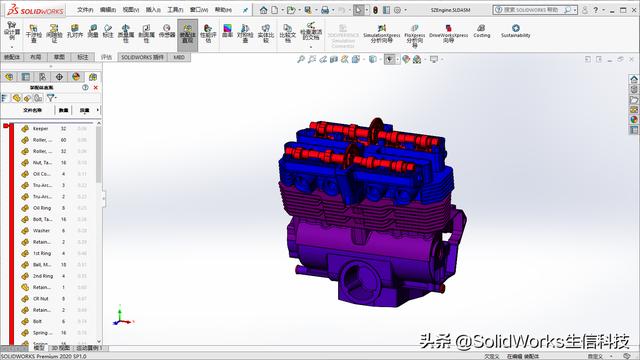Run 干涉检查 interference detection
The height and width of the screenshot is (360, 640).
coord(33,33)
